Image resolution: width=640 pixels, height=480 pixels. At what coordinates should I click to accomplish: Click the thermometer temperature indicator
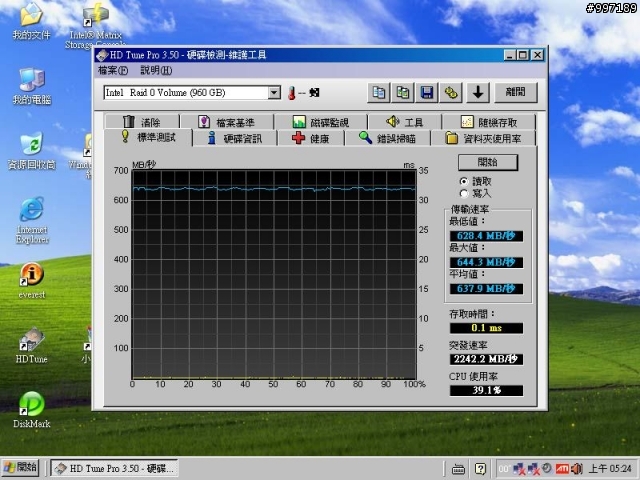click(x=291, y=93)
